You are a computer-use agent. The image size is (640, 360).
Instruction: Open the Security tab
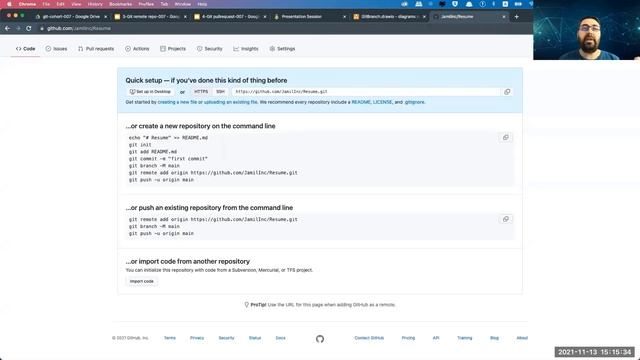click(210, 49)
